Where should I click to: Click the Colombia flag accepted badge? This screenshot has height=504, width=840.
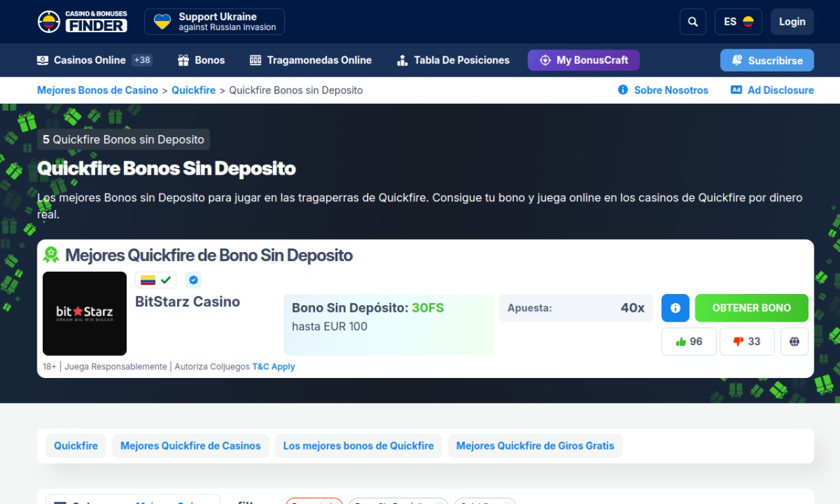(156, 280)
